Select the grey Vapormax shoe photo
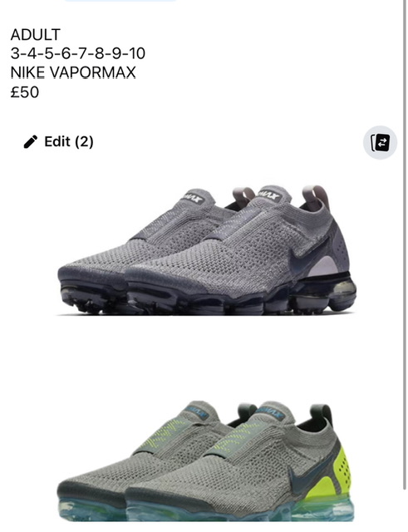Screen dimensions: 408x532 (207, 250)
